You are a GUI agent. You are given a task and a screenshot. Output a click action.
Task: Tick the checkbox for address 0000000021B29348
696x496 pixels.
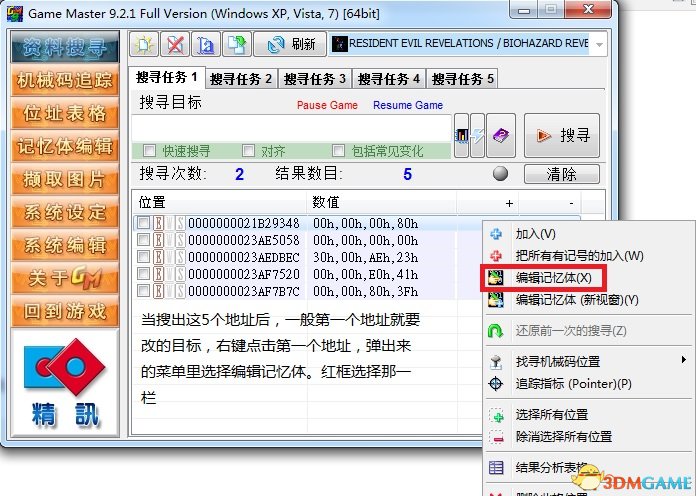pyautogui.click(x=143, y=223)
